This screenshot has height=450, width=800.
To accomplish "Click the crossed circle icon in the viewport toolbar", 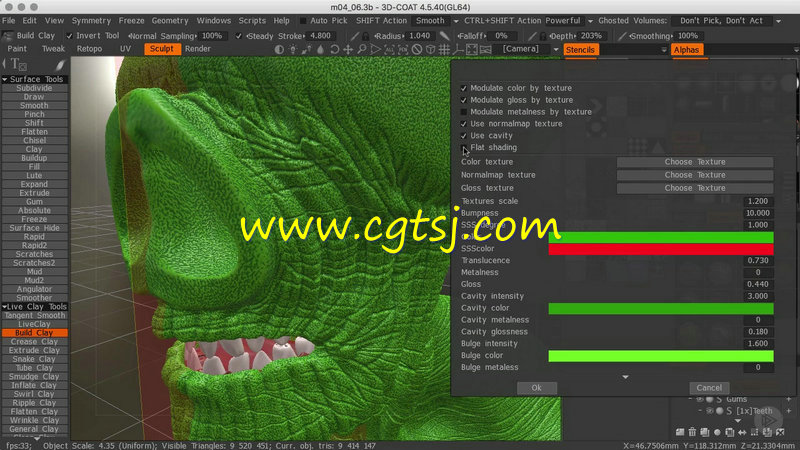I will click(x=417, y=49).
